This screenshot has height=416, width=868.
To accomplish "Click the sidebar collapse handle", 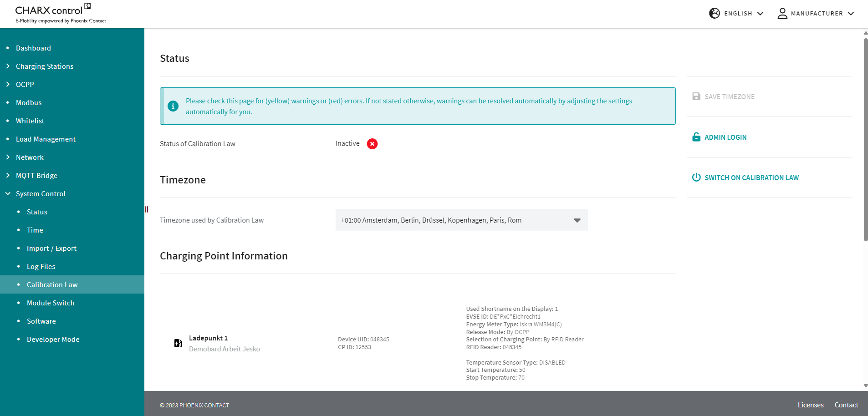I will coord(147,209).
